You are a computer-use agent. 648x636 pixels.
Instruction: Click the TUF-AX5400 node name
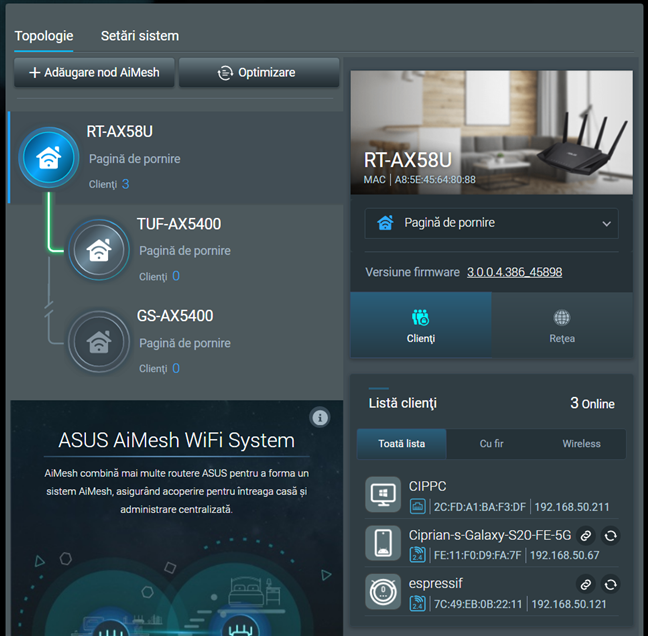tap(179, 224)
